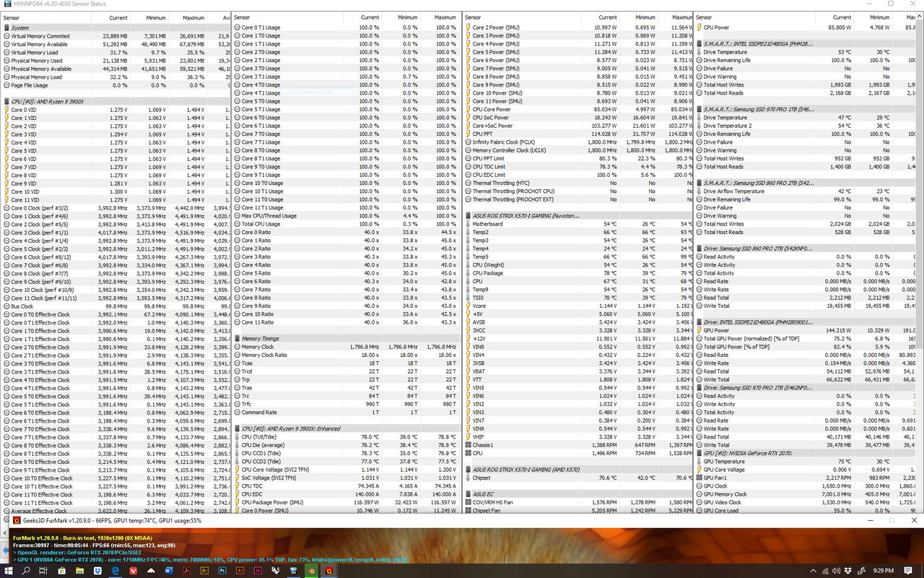The height and width of the screenshot is (578, 924).
Task: Launch Adobe Illustrator from the taskbar
Action: point(240,571)
